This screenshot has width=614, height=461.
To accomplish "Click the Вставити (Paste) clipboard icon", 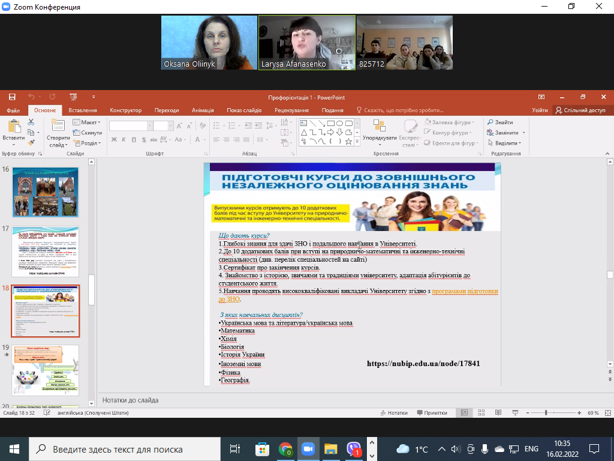I will pyautogui.click(x=13, y=128).
